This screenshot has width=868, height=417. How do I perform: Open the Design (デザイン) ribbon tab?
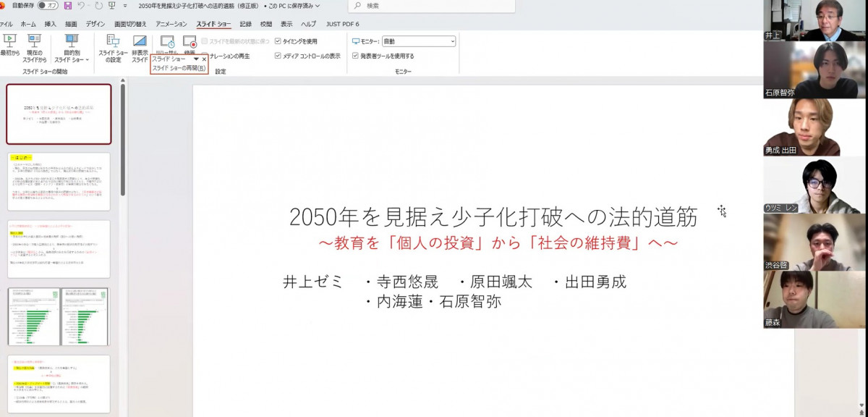(x=95, y=24)
